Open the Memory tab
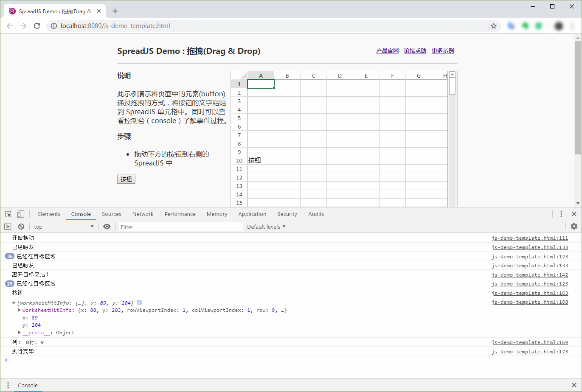 pos(217,214)
